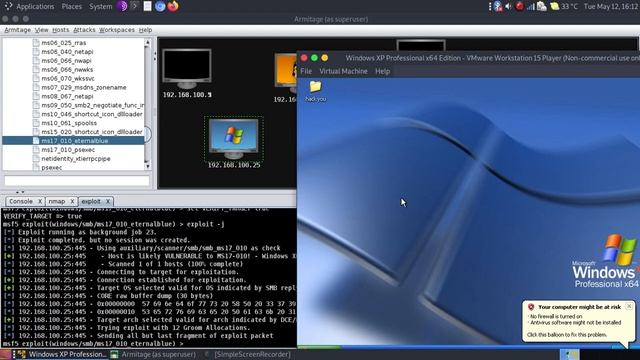
Task: Open the View menu in Armitage
Action: click(41, 30)
